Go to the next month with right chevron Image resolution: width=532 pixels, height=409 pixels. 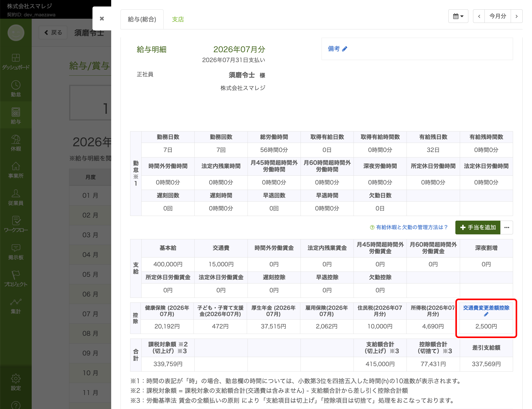[x=516, y=16]
